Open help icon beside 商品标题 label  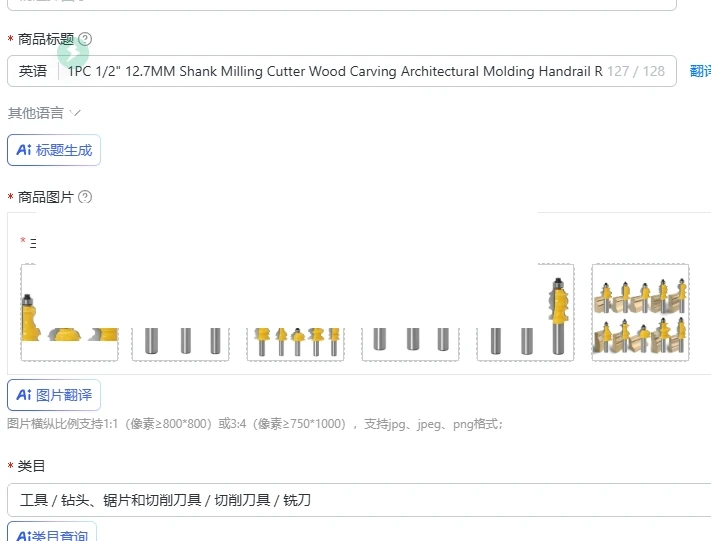pyautogui.click(x=85, y=39)
